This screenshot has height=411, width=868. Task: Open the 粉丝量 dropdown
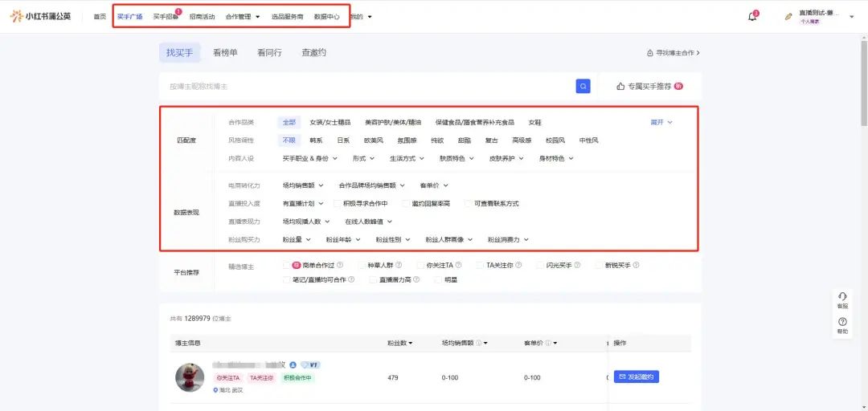pyautogui.click(x=296, y=239)
